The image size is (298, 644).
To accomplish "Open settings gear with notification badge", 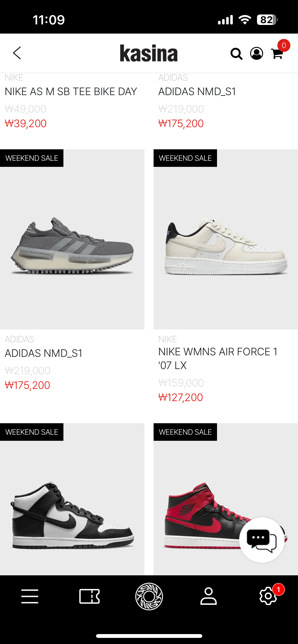I will point(268,596).
